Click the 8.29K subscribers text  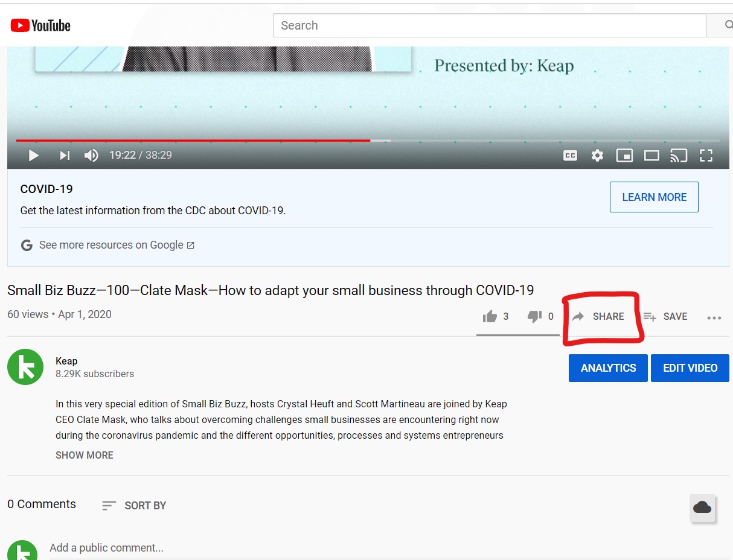[95, 374]
